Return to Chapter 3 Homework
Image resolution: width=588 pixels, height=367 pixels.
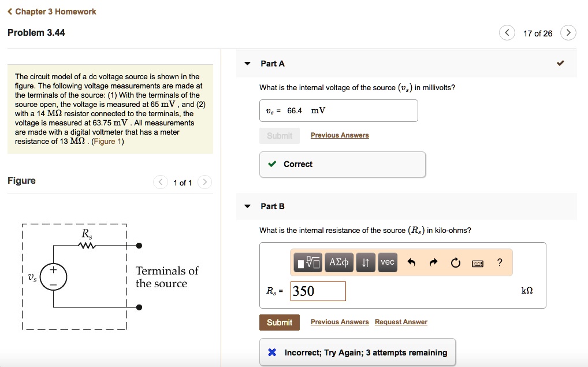51,11
